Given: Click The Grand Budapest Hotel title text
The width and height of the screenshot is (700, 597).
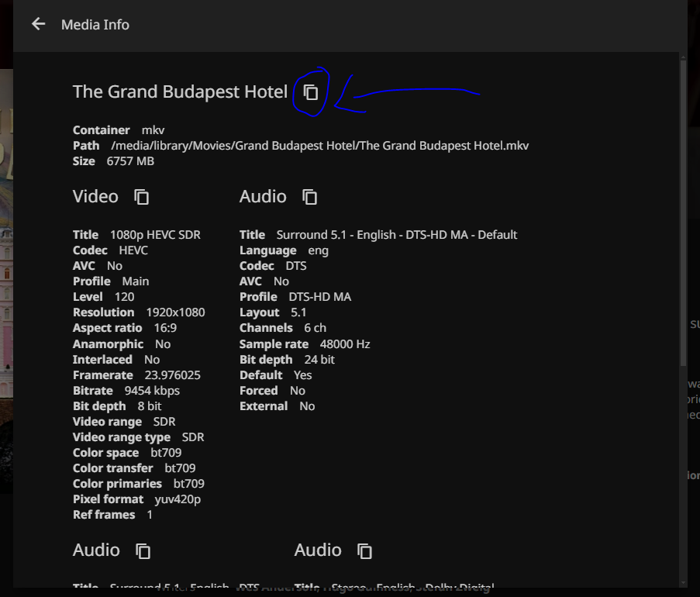Looking at the screenshot, I should 180,91.
